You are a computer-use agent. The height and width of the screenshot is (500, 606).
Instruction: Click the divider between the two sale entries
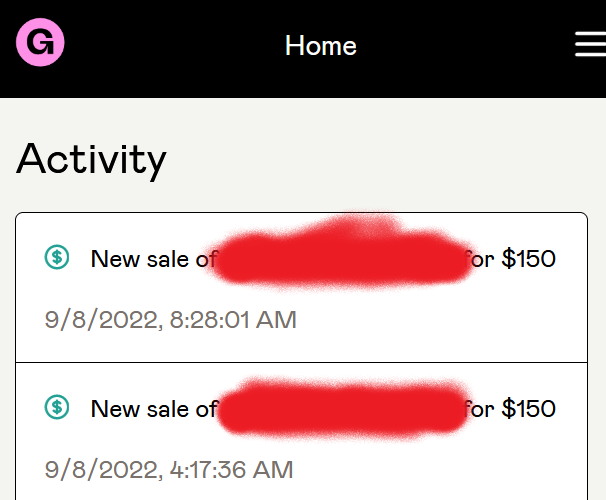301,362
